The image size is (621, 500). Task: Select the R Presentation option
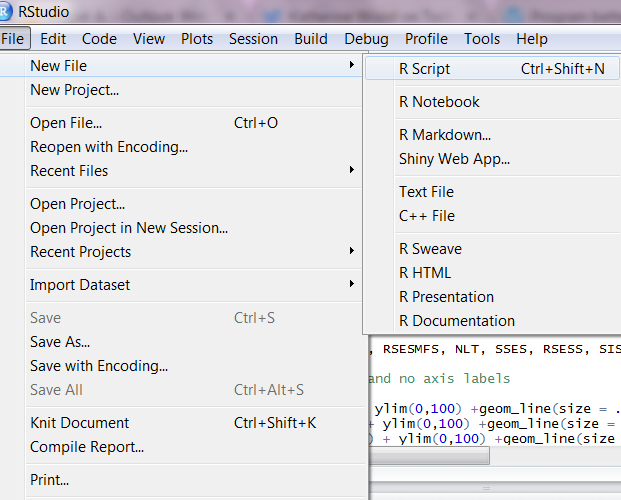click(x=446, y=297)
